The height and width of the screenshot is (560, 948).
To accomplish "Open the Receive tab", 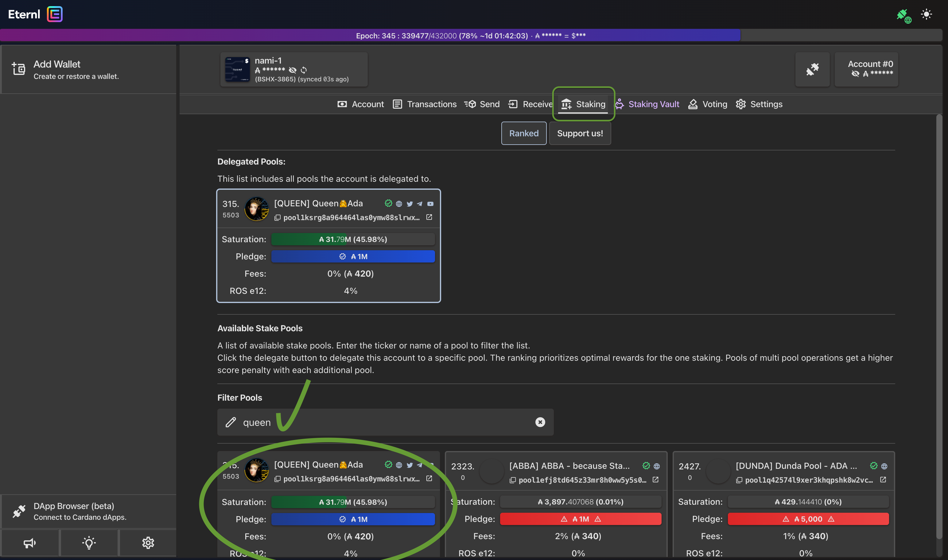I will (530, 104).
